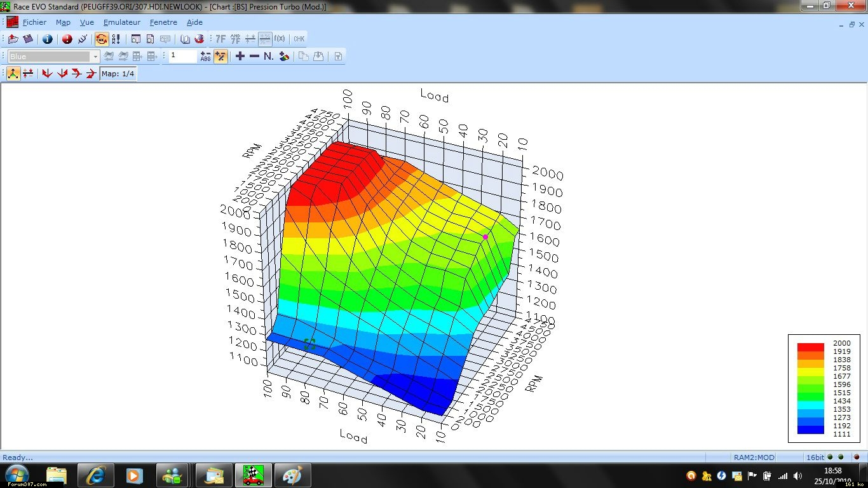
Task: Toggle the percentage +% mode button
Action: coord(220,56)
